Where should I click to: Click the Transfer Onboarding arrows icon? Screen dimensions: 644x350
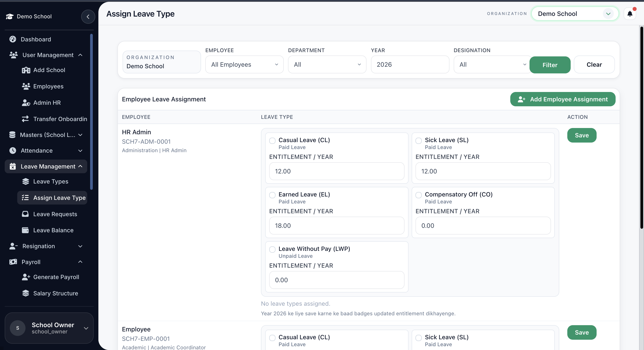[25, 119]
